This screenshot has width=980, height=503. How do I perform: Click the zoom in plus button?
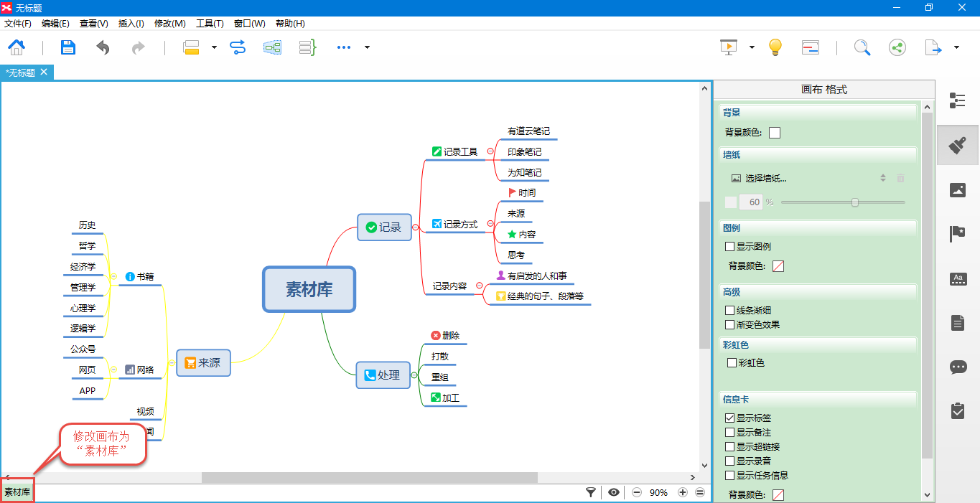pos(683,493)
